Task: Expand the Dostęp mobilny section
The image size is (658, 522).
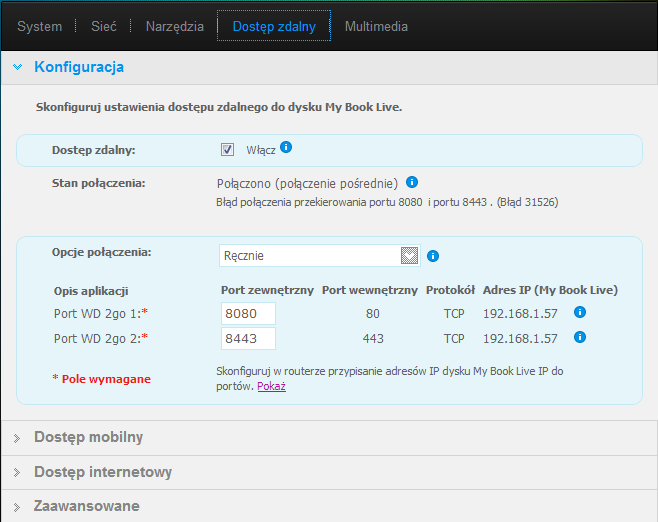Action: 329,437
